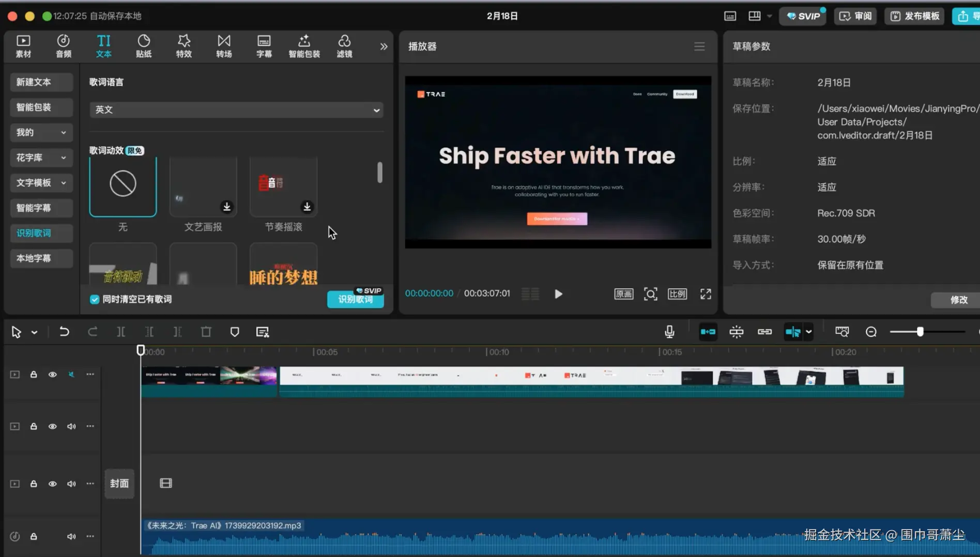Click the 原画 original quality icon
The width and height of the screenshot is (980, 557).
pyautogui.click(x=624, y=294)
